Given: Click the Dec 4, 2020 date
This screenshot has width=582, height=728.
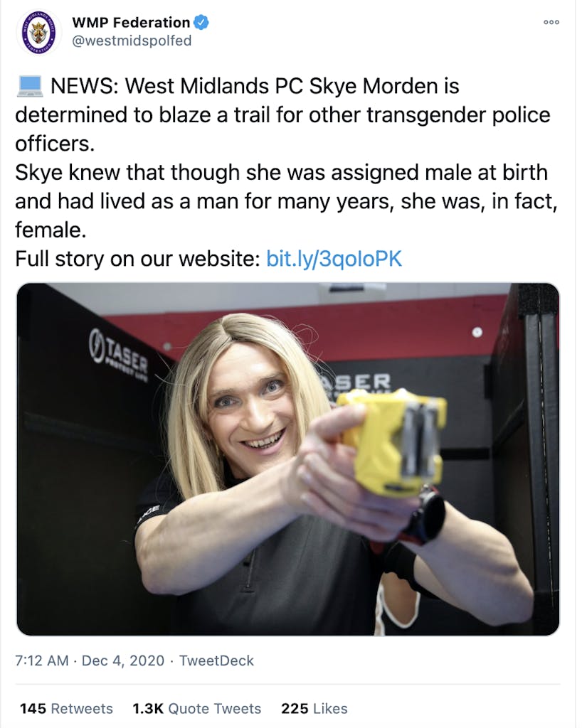Looking at the screenshot, I should (x=123, y=660).
